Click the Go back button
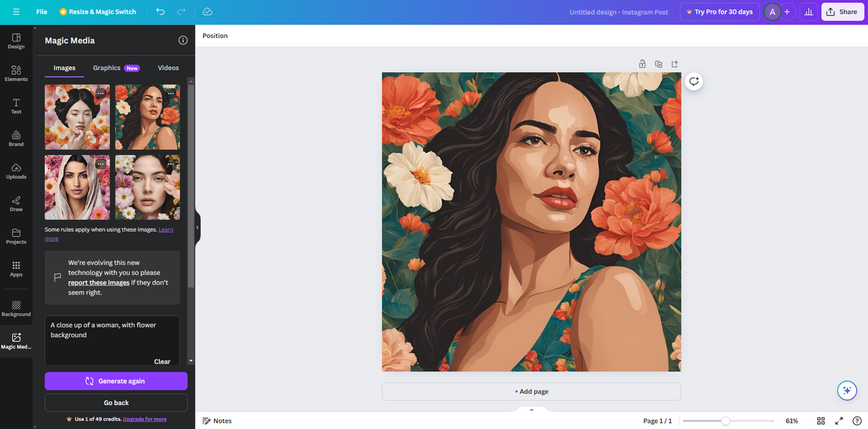This screenshot has width=868, height=429. 116,403
